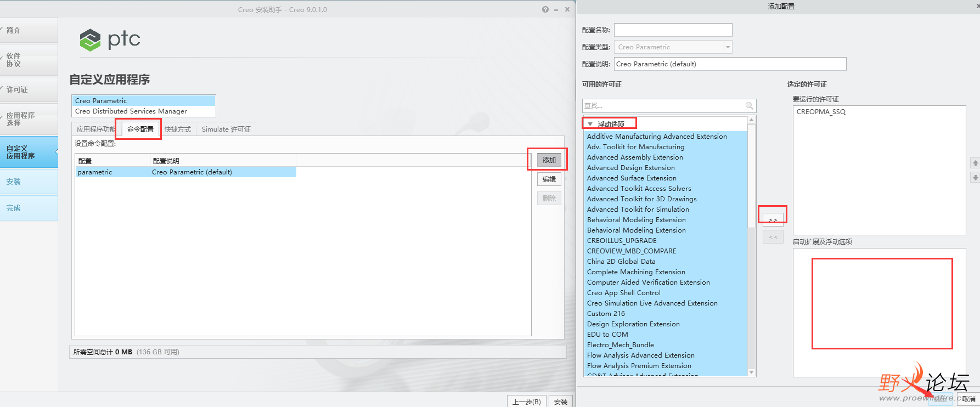
Task: Collapse the 浮动选项 floating options group
Action: [x=590, y=125]
